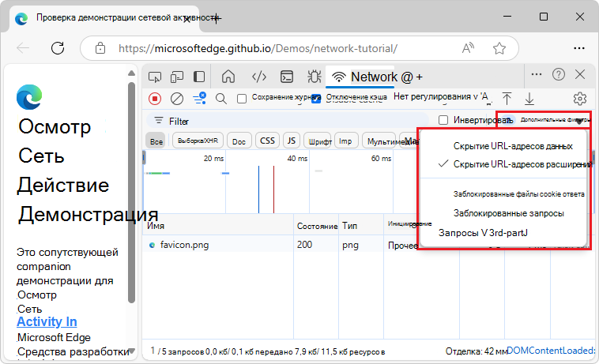Select the JS filter type
This screenshot has height=364, width=599.
point(292,141)
